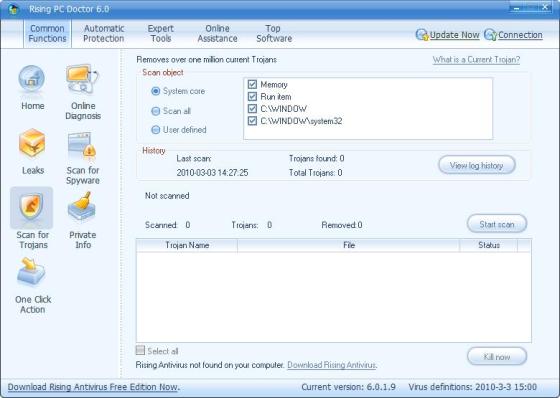Select System core scan option

(x=156, y=91)
